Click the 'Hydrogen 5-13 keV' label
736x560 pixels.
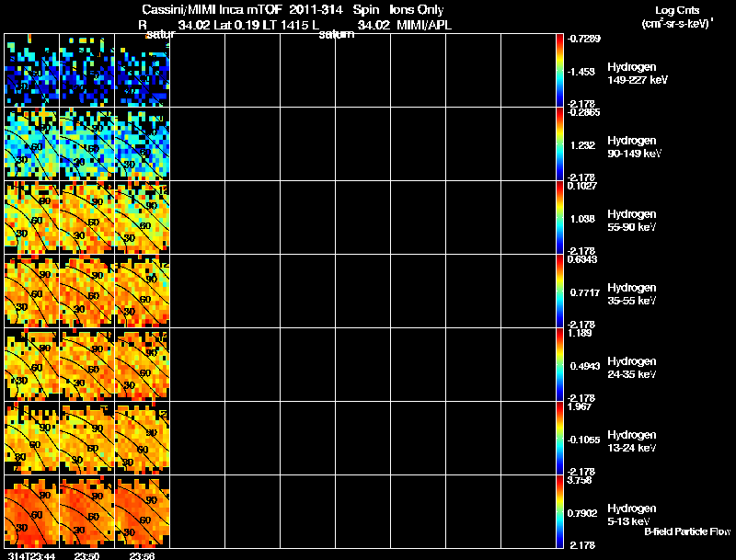coord(632,515)
